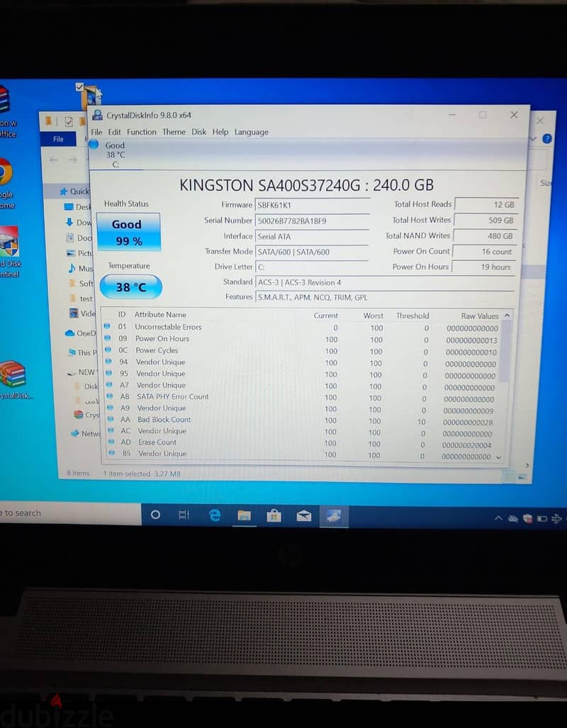Click the Attribute Name column header
The width and height of the screenshot is (567, 728).
[160, 315]
